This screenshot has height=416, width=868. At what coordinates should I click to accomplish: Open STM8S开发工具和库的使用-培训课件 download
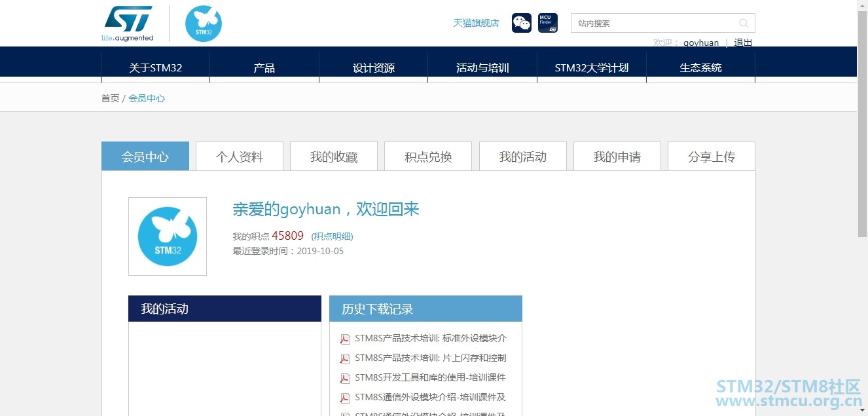(x=430, y=377)
